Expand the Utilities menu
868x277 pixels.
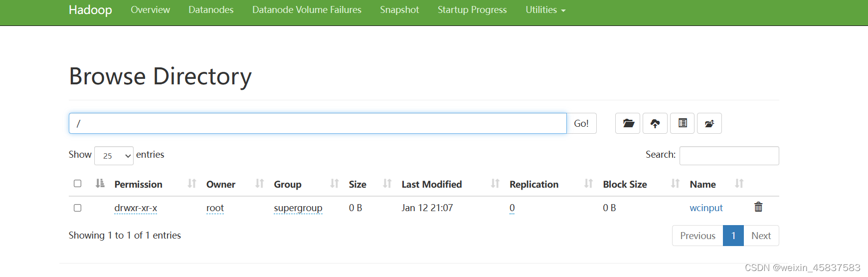545,10
